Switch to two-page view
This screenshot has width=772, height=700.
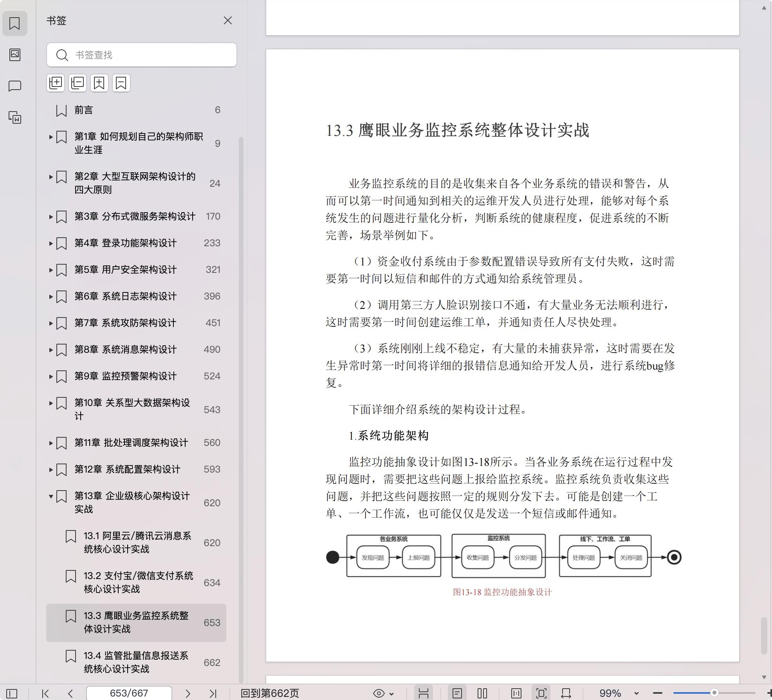pyautogui.click(x=482, y=693)
